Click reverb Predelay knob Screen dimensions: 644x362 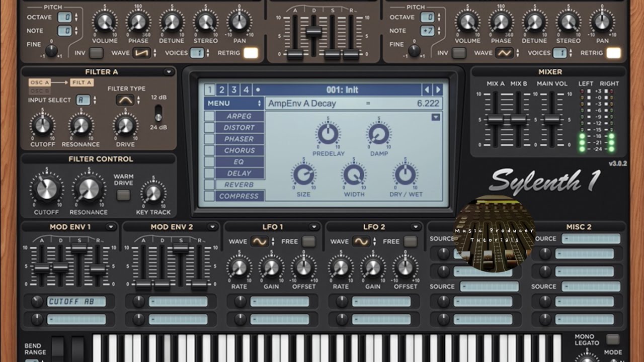328,134
